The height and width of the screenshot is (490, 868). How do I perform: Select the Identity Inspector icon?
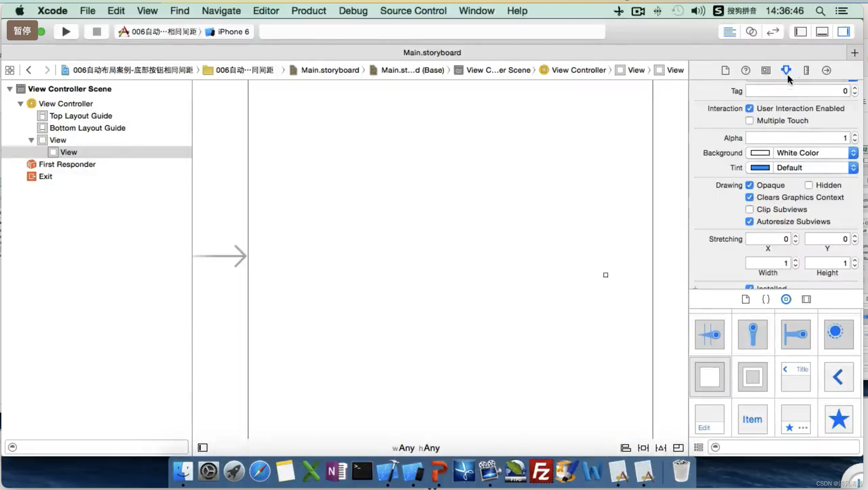coord(766,70)
